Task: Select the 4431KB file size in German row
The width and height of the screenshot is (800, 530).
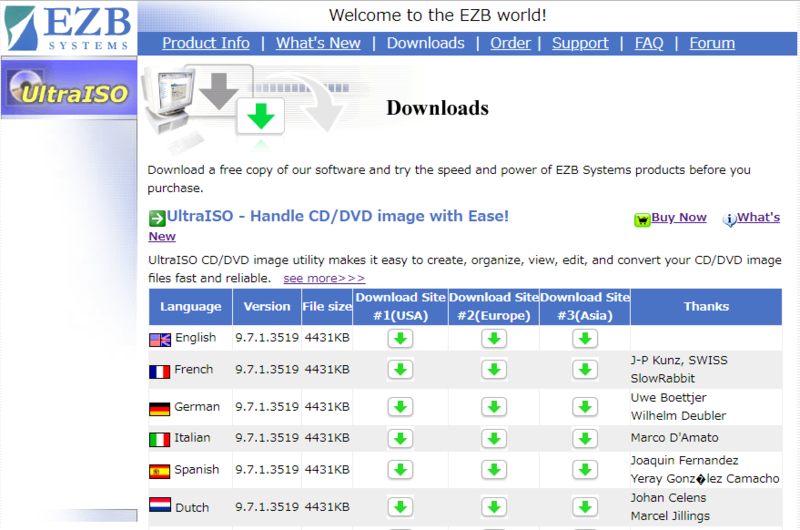Action: (327, 407)
